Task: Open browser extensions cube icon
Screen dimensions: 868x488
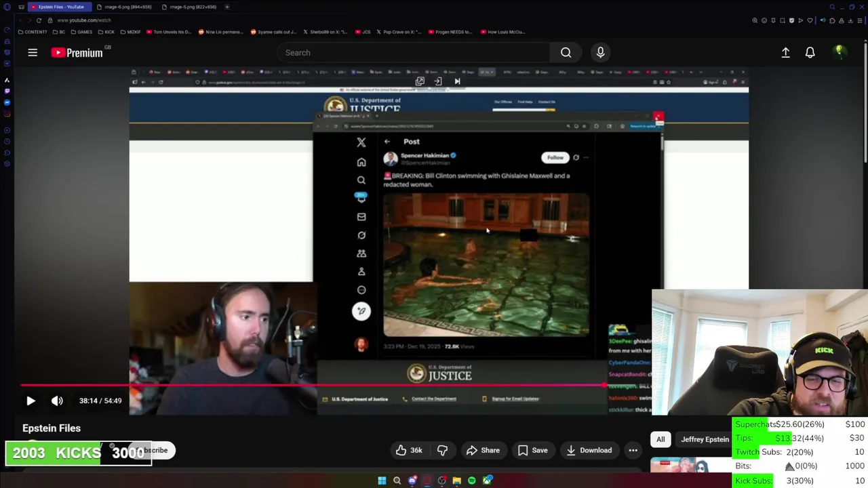Action: 833,20
